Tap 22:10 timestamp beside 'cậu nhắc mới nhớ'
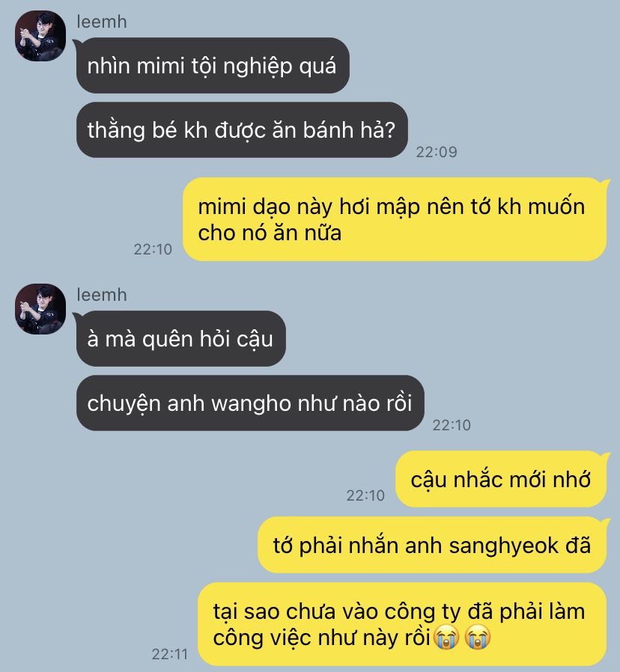Viewport: 620px width, 672px height. [365, 495]
